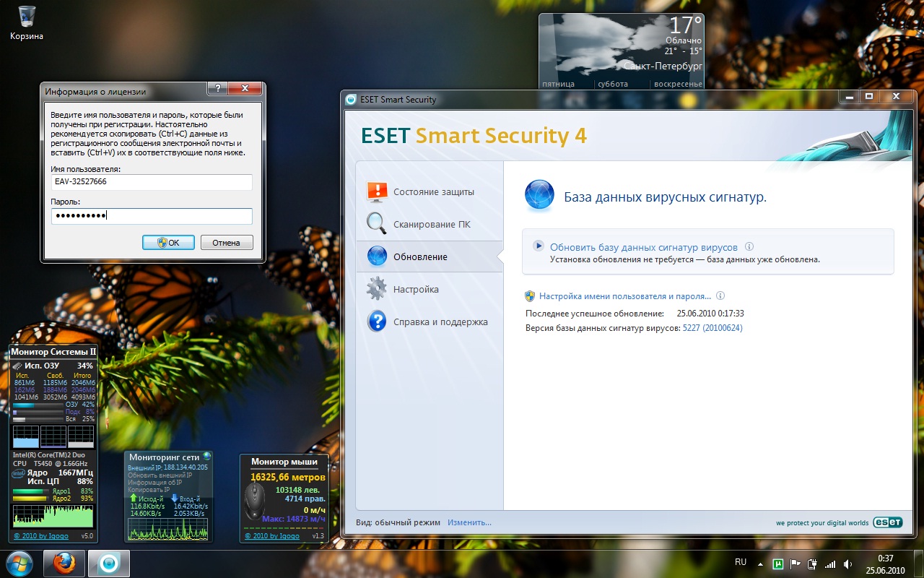Click the Computer Scan magnifier icon
The width and height of the screenshot is (924, 578).
pos(377,224)
